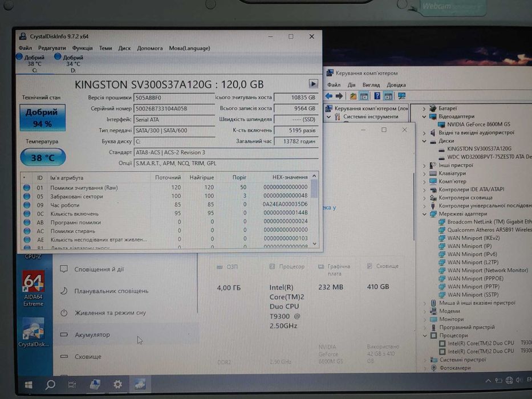The image size is (532, 399).
Task: Click the total host writes value 9564 GB
Action: tap(296, 108)
